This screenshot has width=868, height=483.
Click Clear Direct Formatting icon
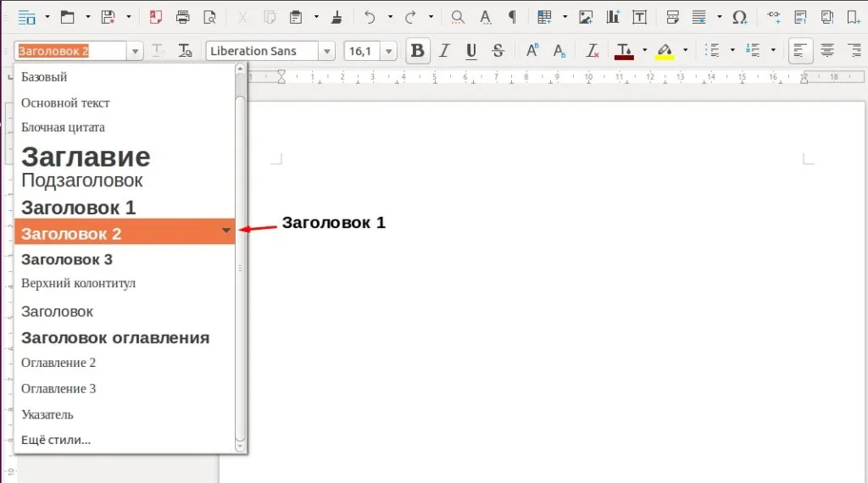[x=593, y=51]
